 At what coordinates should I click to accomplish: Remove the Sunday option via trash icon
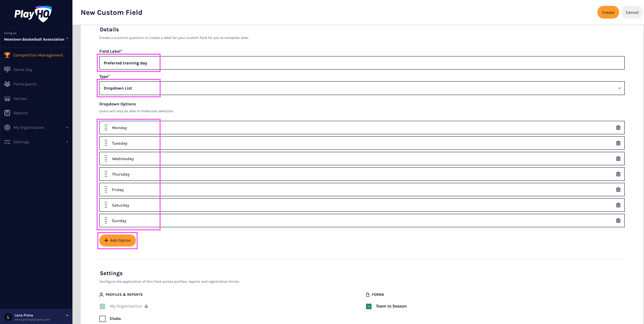point(618,221)
